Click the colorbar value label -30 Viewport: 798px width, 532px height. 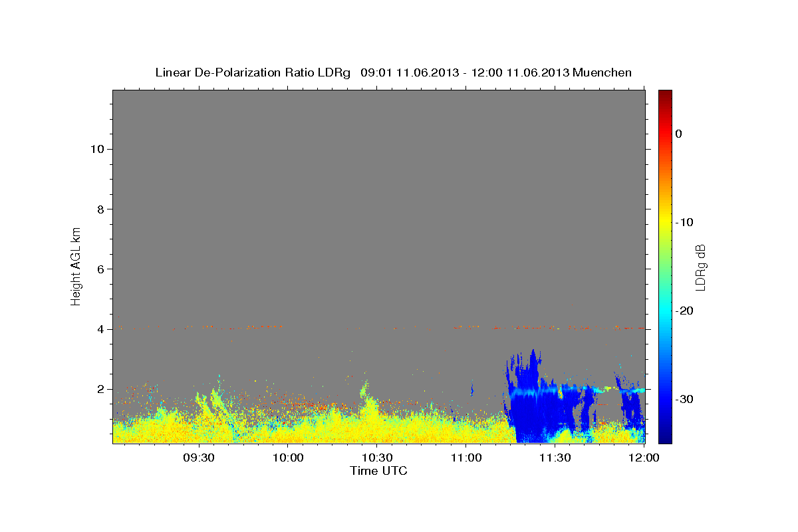(x=684, y=399)
